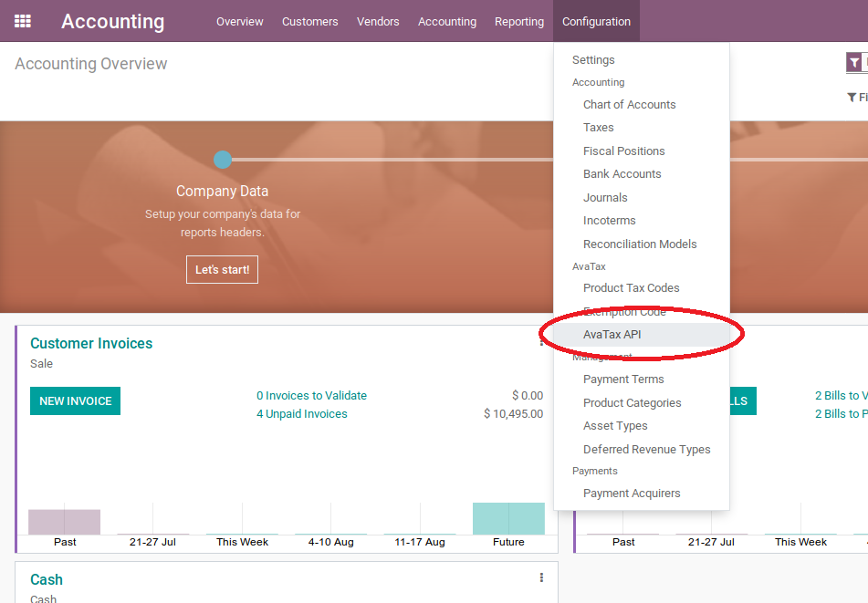Click the Future bar in the invoices chart
868x603 pixels.
pos(508,518)
